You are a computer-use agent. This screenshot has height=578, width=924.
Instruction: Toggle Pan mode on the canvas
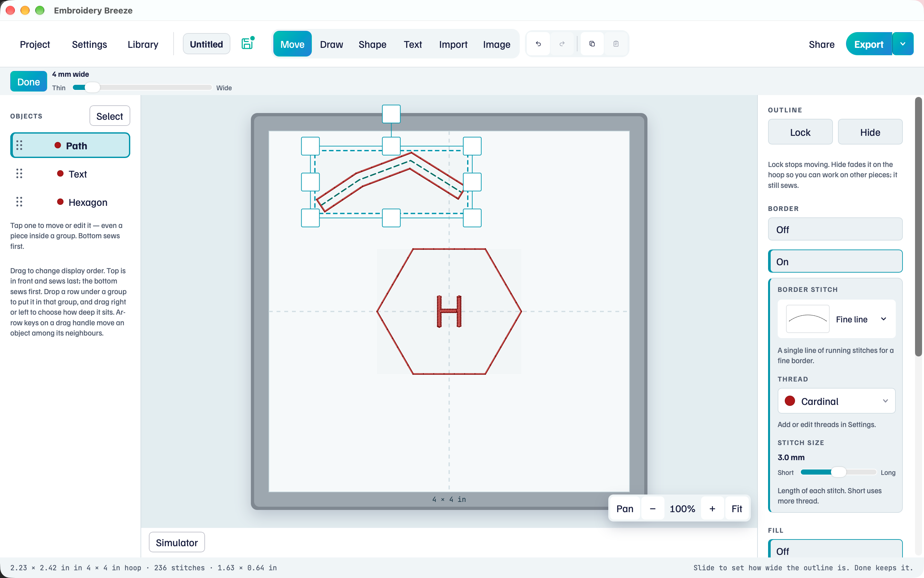625,509
